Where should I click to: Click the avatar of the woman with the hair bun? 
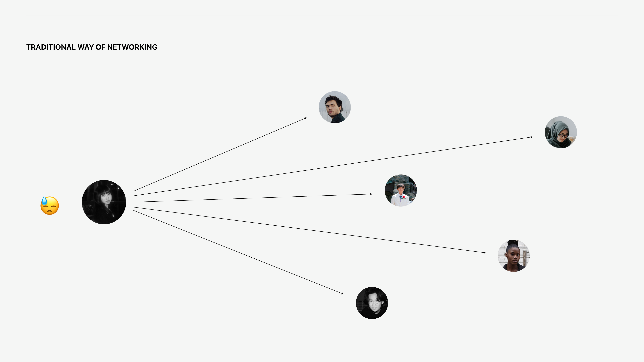click(514, 256)
